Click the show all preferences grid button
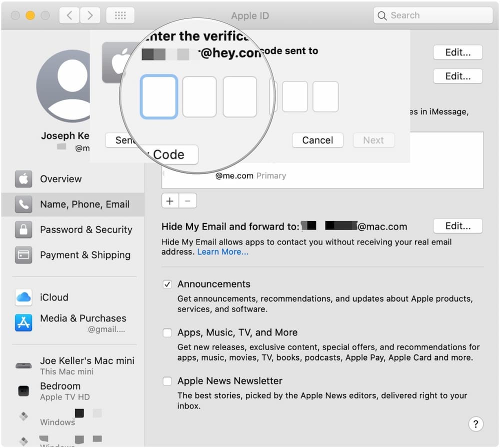 [x=120, y=15]
